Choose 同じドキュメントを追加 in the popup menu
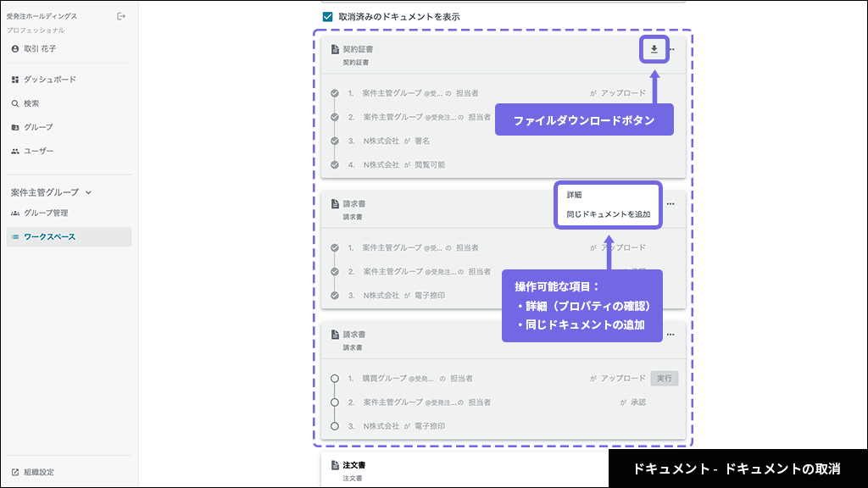868x488 pixels. [x=609, y=214]
